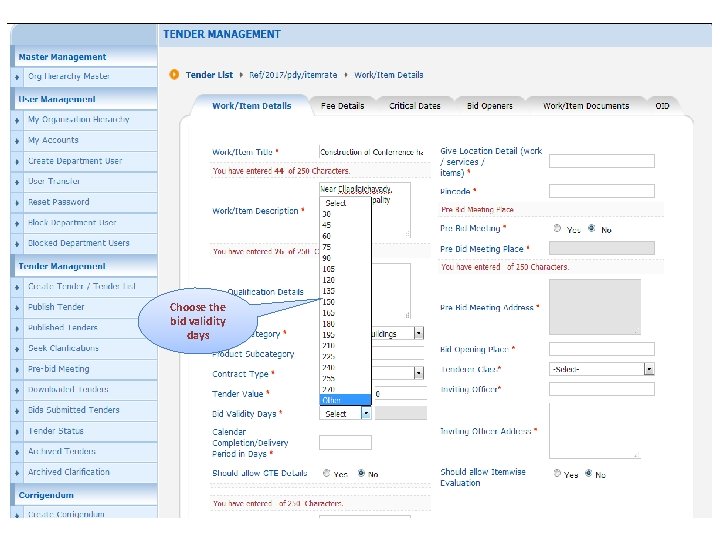This screenshot has height=540, width=720.
Task: Click arrow icon beside User Transfer
Action: pyautogui.click(x=17, y=182)
